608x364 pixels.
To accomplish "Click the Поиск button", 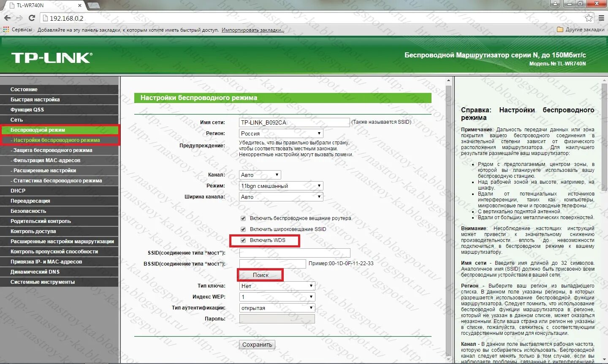I will [261, 275].
